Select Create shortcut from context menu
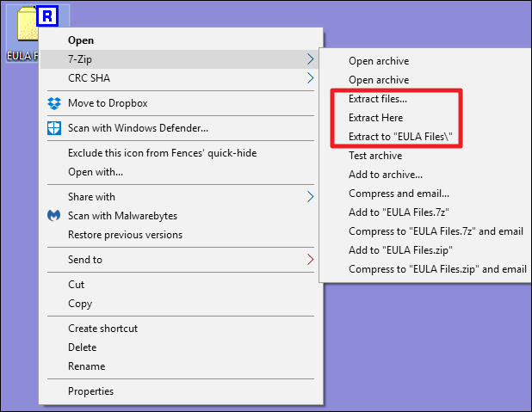 click(x=102, y=329)
